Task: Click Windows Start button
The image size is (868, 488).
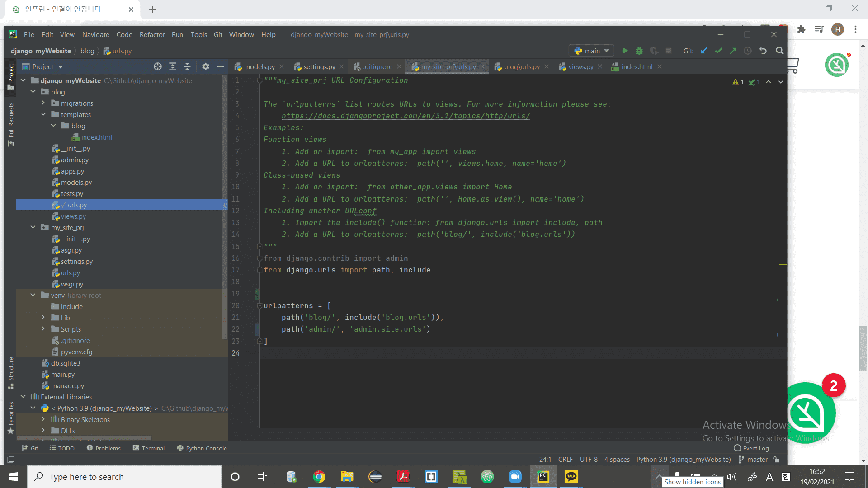Action: pyautogui.click(x=14, y=477)
